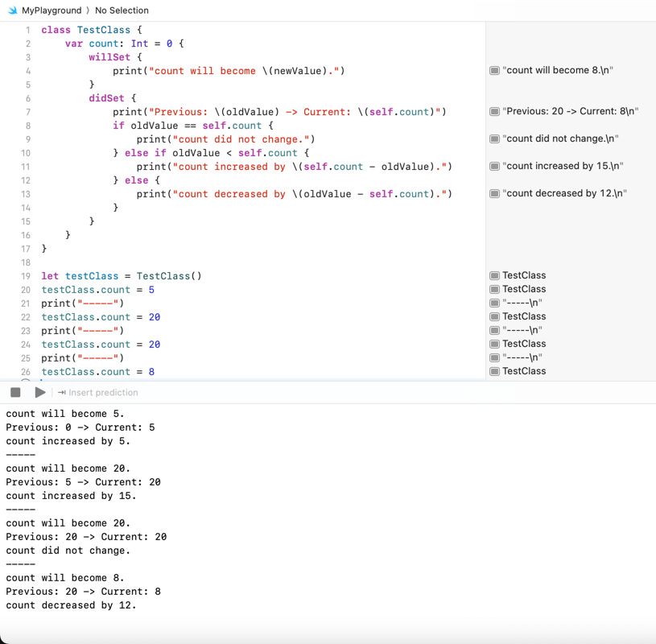Click "let testClass = TestClass()" line
The image size is (656, 644).
122,276
